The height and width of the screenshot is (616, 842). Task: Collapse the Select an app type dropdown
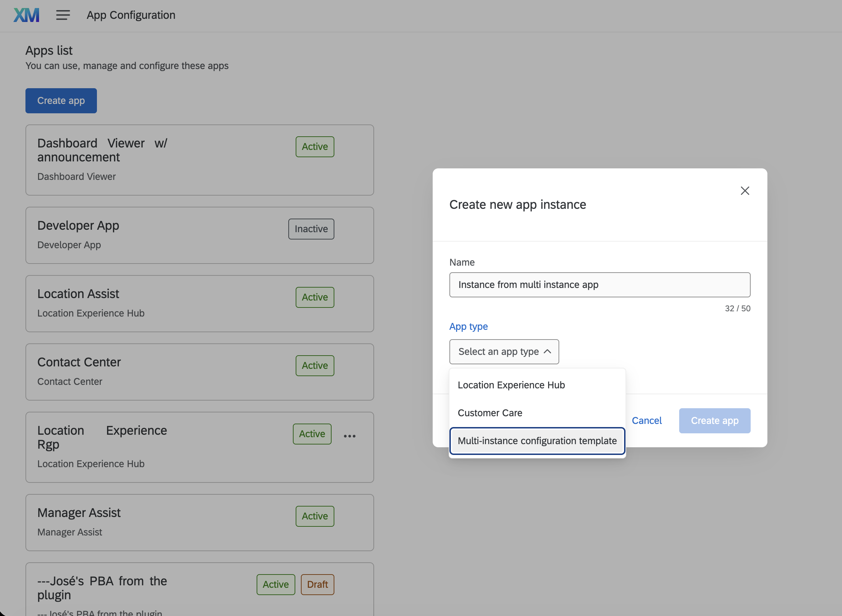(504, 352)
